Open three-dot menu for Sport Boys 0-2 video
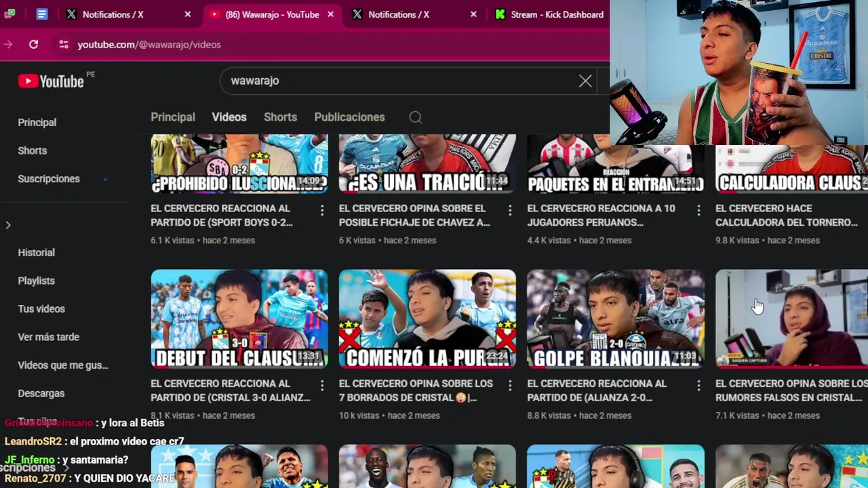Image resolution: width=868 pixels, height=488 pixels. (x=322, y=211)
